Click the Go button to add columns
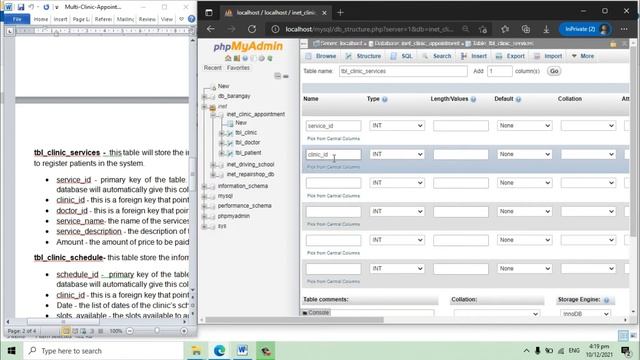 554,71
